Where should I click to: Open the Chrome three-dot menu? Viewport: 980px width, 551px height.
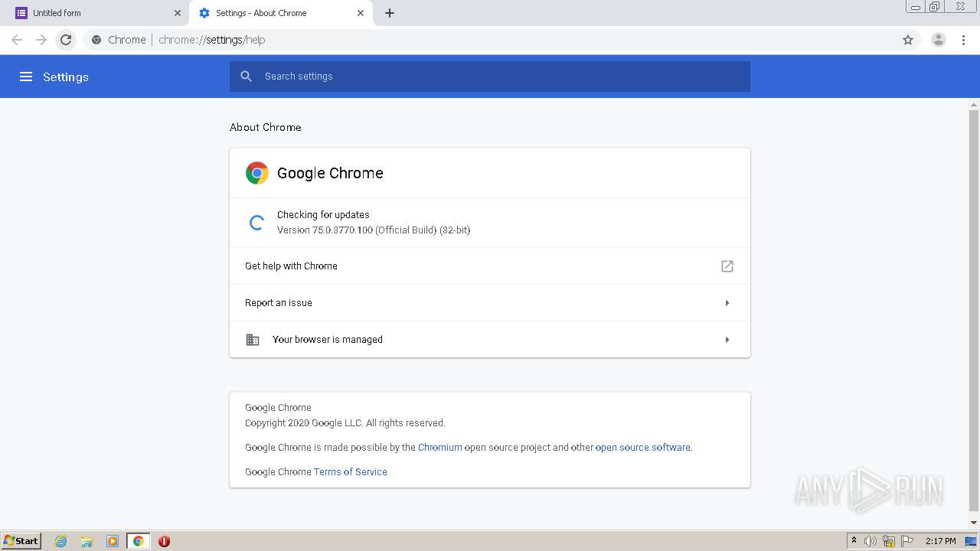964,40
